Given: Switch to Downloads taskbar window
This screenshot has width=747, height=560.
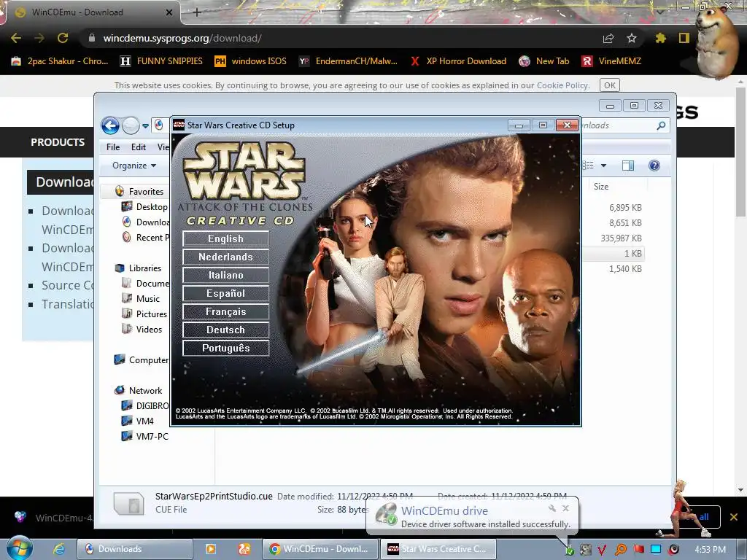Looking at the screenshot, I should coord(135,549).
